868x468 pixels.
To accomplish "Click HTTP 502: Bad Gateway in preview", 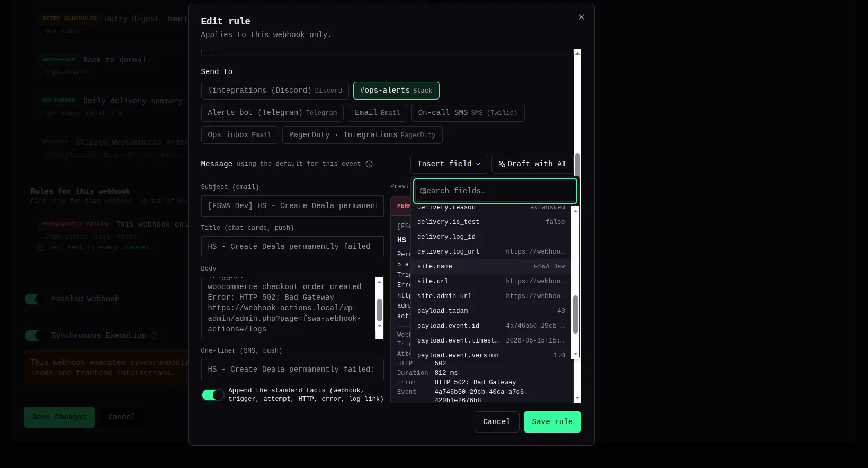I will [x=475, y=382].
